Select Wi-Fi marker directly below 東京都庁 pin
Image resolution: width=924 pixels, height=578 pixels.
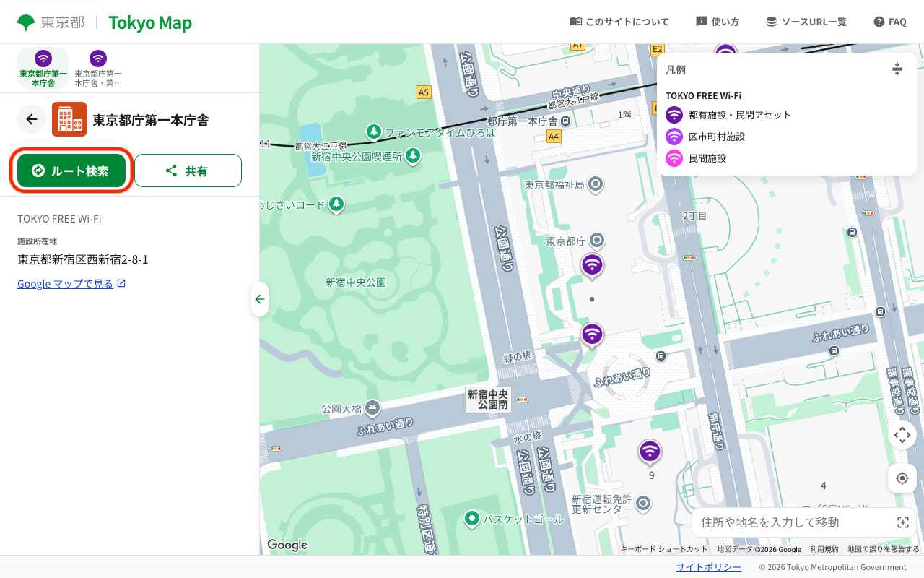592,264
